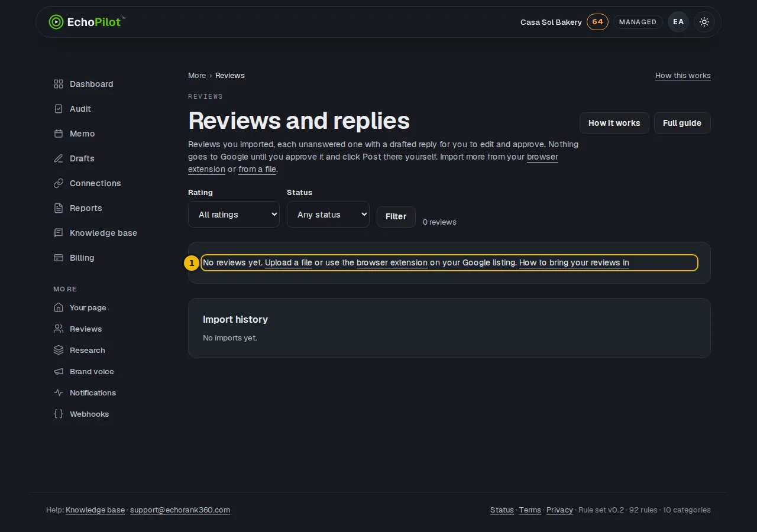Image resolution: width=757 pixels, height=532 pixels.
Task: Click the Knowledge base sidebar icon
Action: [x=59, y=233]
